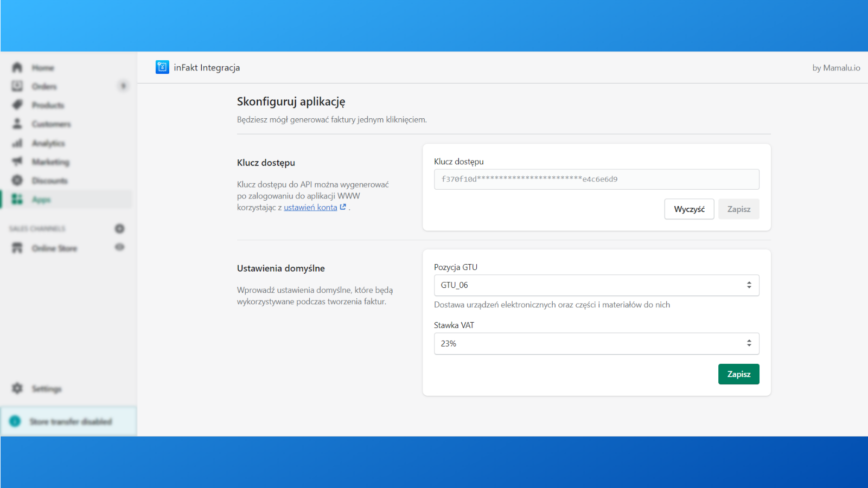This screenshot has height=488, width=868.
Task: Select Analytics in the sidebar
Action: (48, 143)
